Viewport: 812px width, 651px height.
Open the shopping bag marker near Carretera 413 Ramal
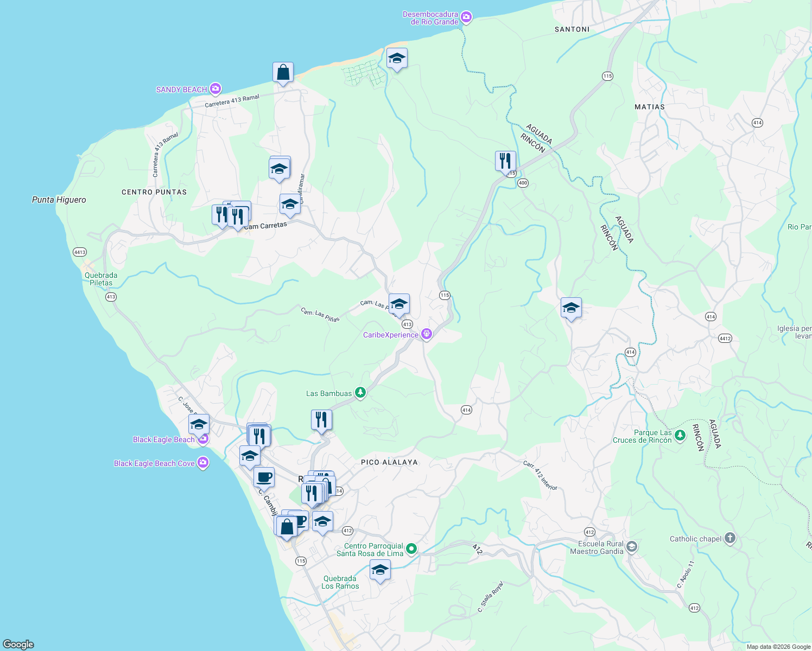point(283,72)
